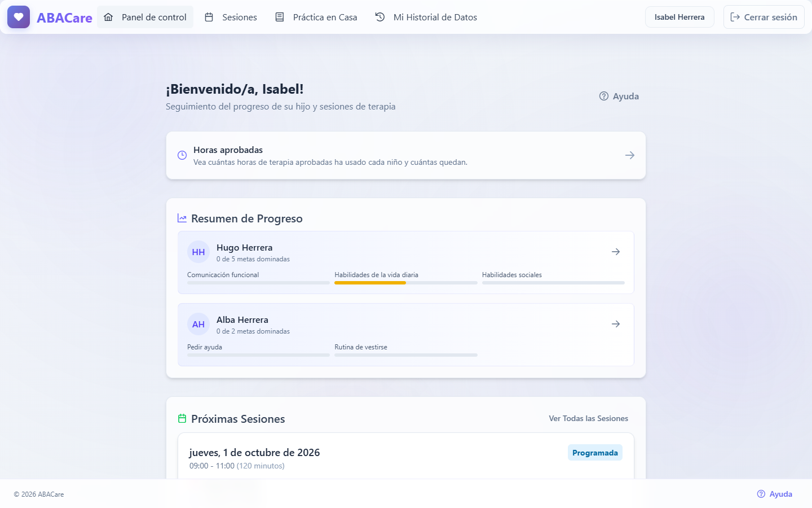Click the history clock icon beside Mi Historial

pos(380,17)
